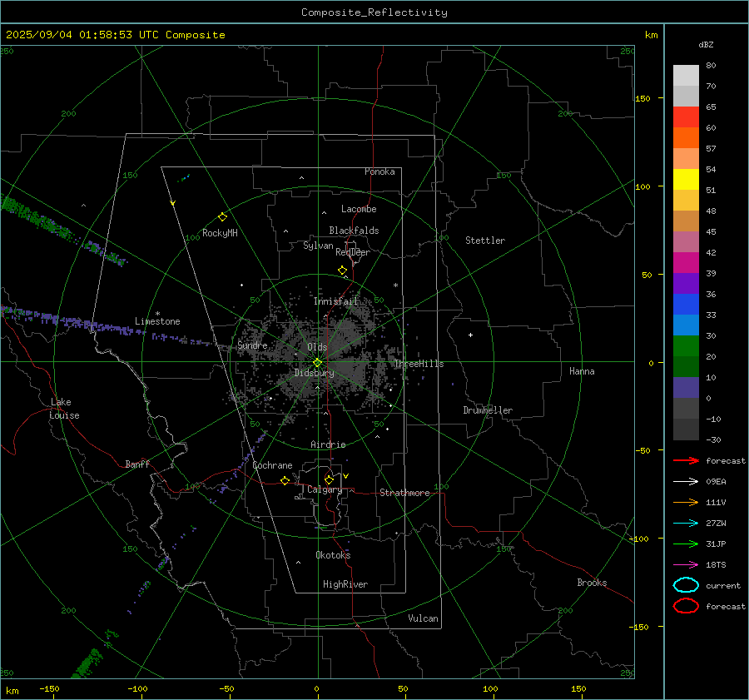Screen dimensions: 749x700
Task: Click the 111V orange arrow legend icon
Action: pos(686,502)
